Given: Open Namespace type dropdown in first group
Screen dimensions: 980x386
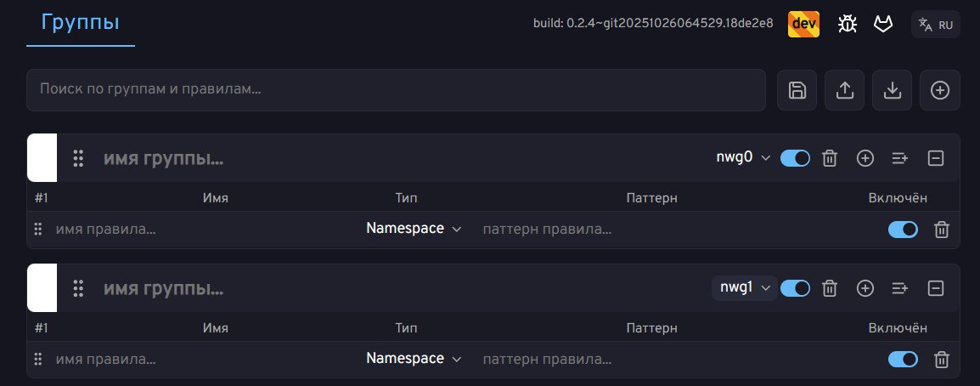Looking at the screenshot, I should [414, 229].
